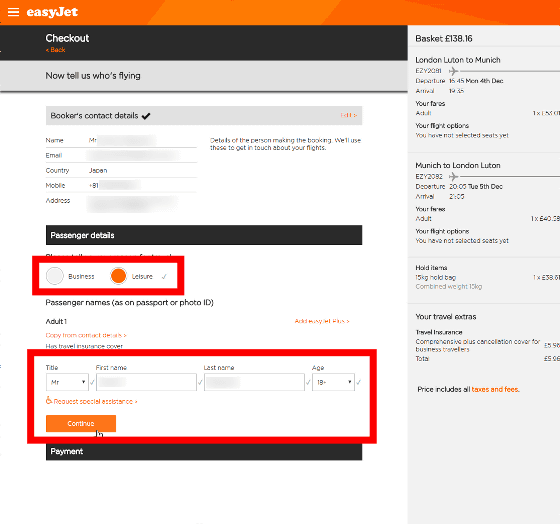Click the Travel Insurance entry

pyautogui.click(x=439, y=332)
